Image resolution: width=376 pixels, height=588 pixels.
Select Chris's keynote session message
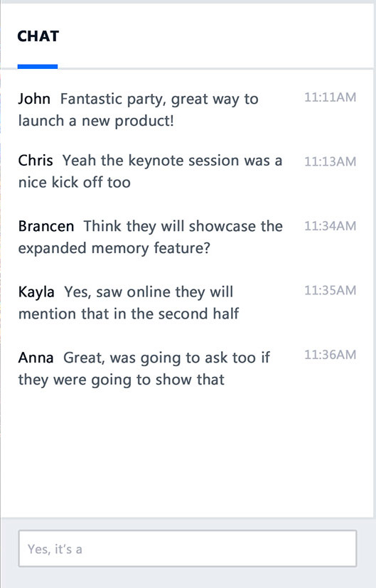(150, 171)
